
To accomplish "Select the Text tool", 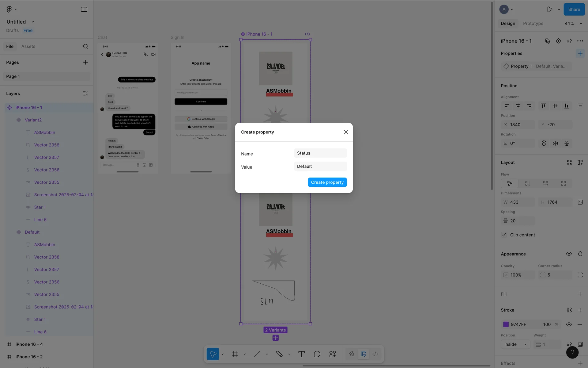I will [x=301, y=354].
